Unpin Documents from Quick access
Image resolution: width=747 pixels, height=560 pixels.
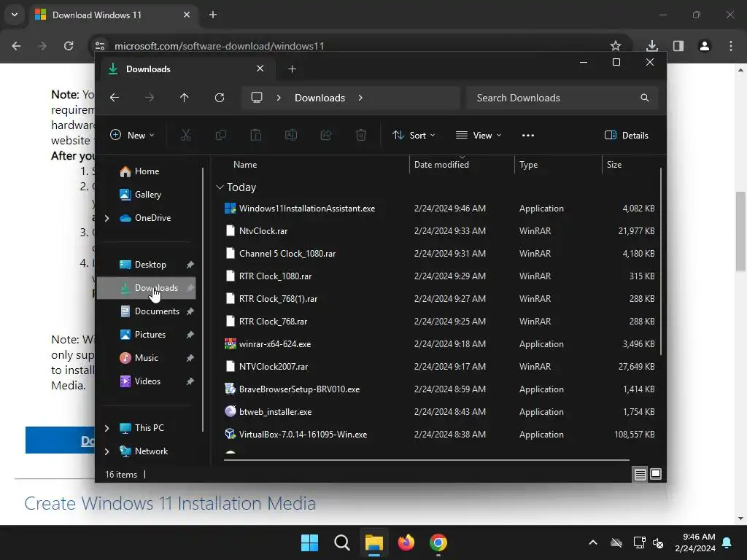[190, 311]
